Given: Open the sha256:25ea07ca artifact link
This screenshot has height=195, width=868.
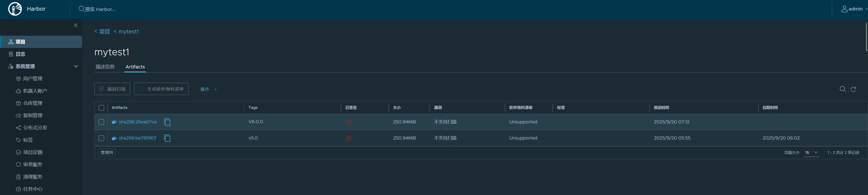Looking at the screenshot, I should (x=137, y=122).
